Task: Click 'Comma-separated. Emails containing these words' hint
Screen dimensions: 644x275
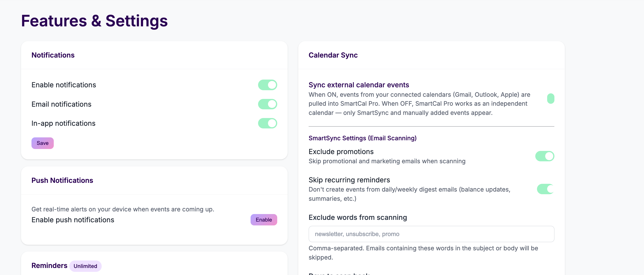Action: tap(423, 253)
